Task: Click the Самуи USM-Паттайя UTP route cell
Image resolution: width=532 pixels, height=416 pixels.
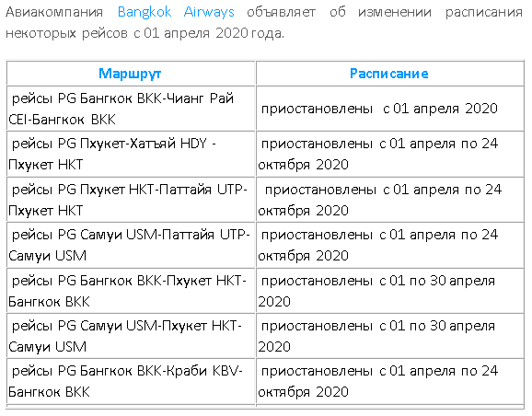Action: tap(131, 245)
